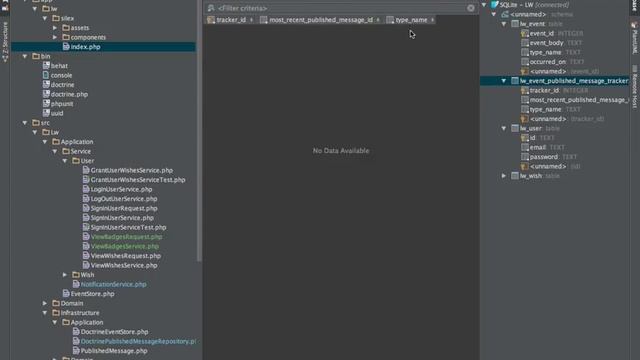Select event_id key column icon
This screenshot has width=640, height=360.
524,33
